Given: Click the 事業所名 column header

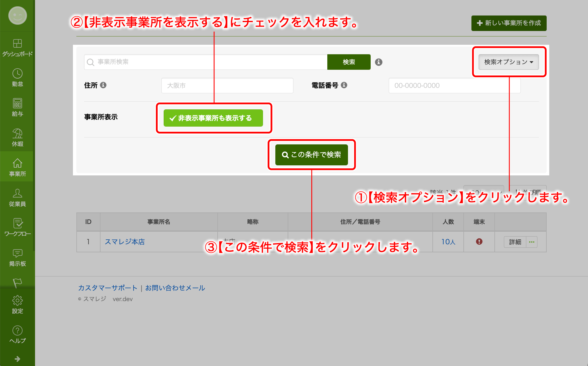Looking at the screenshot, I should point(159,222).
